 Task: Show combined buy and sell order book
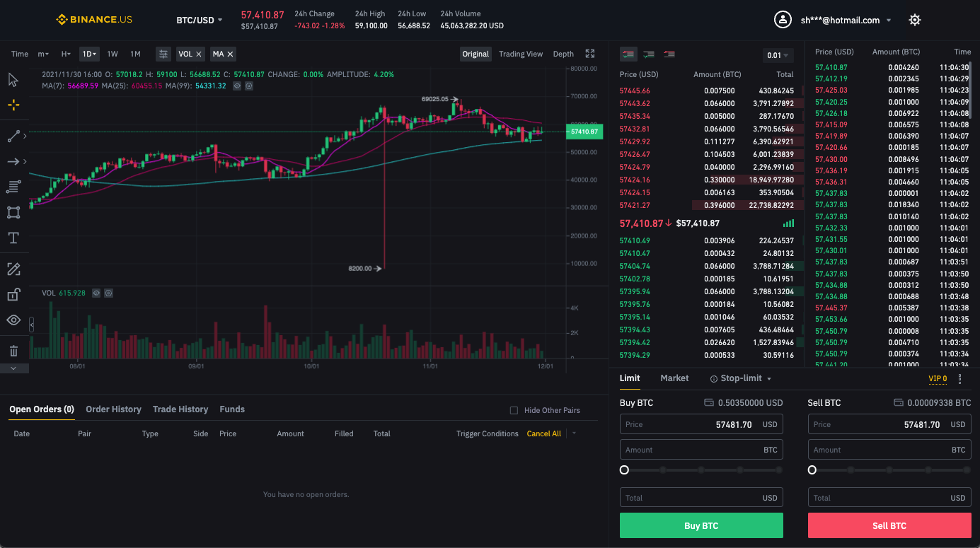(628, 54)
